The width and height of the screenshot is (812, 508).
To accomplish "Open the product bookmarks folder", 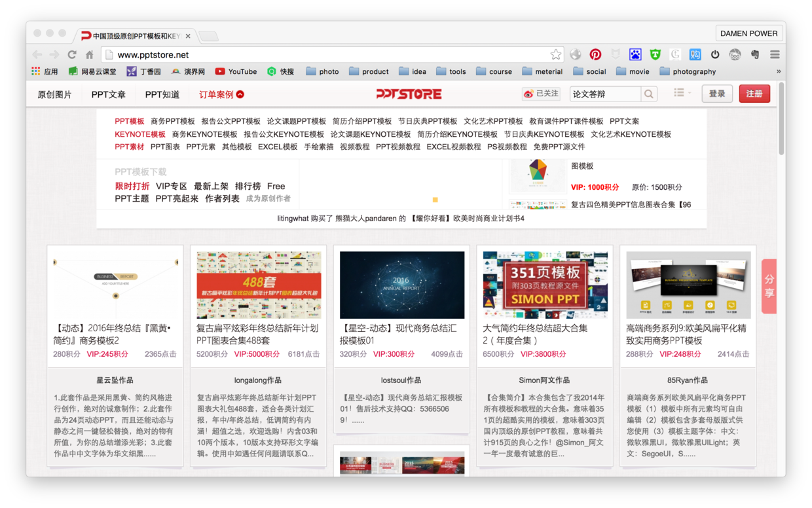I will (369, 72).
